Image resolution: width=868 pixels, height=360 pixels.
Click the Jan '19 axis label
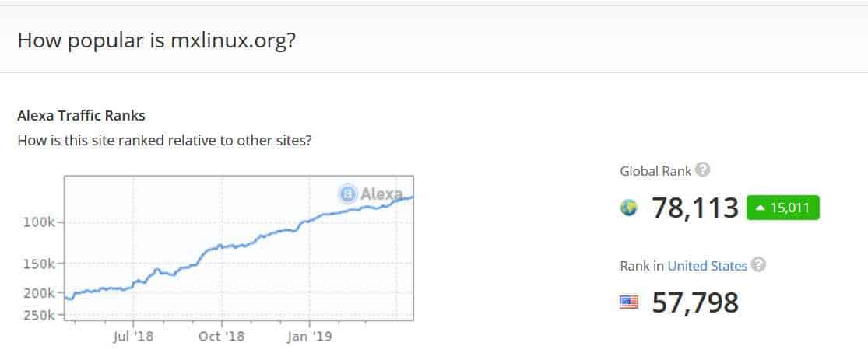point(310,337)
